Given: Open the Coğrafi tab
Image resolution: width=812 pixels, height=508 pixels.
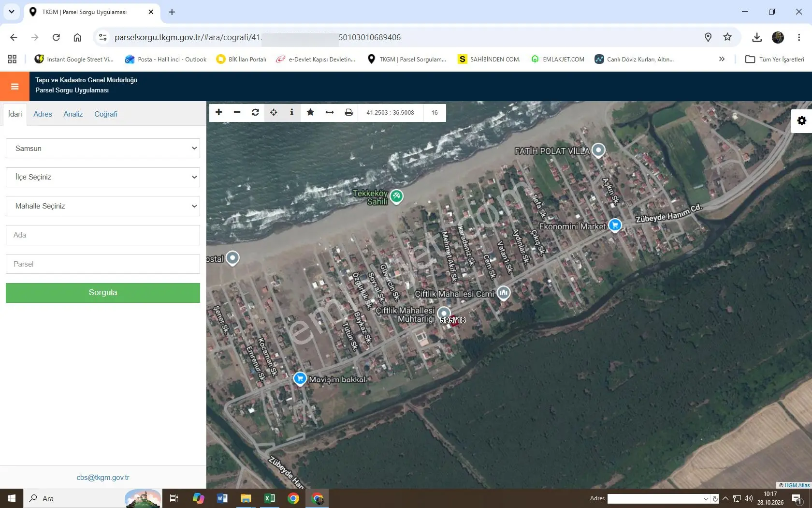Looking at the screenshot, I should 106,114.
